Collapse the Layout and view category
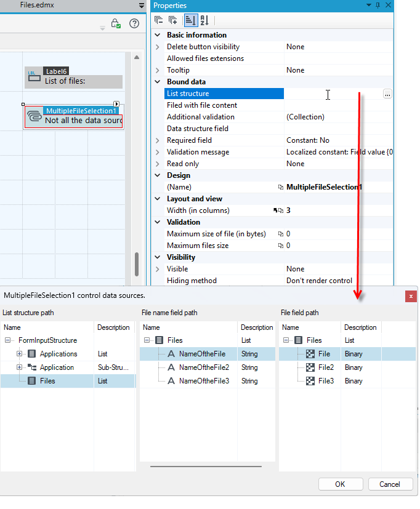 (x=158, y=199)
